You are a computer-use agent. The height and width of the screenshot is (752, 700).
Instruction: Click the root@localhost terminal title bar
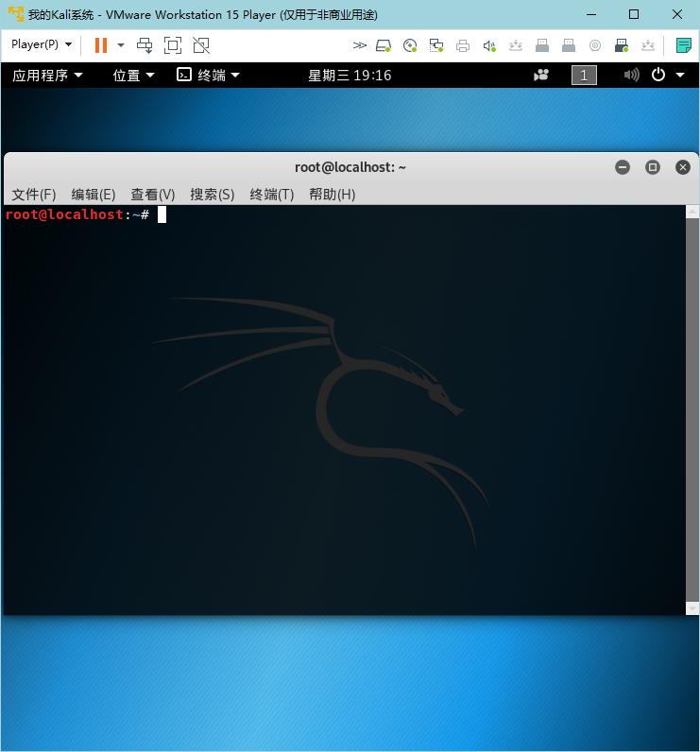[350, 167]
